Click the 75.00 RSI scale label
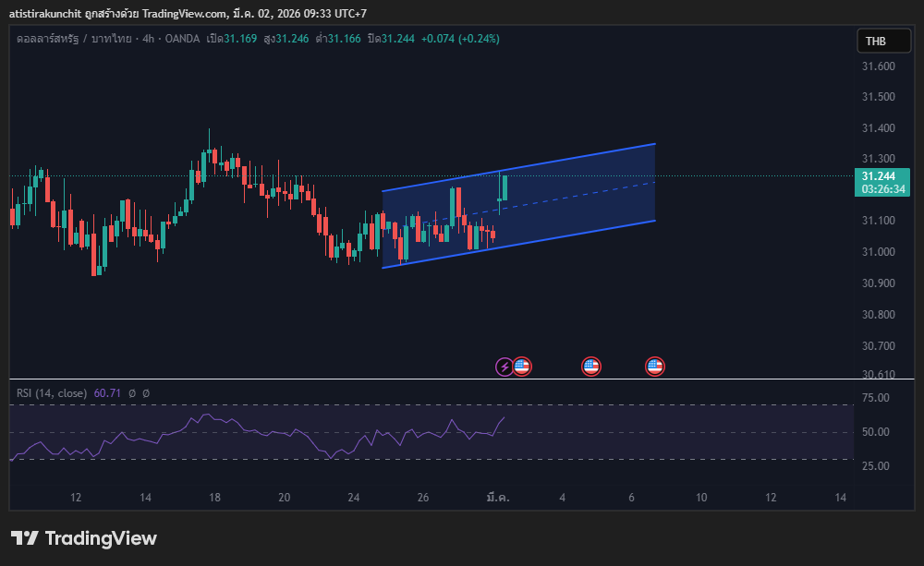The width and height of the screenshot is (924, 566). coord(876,398)
